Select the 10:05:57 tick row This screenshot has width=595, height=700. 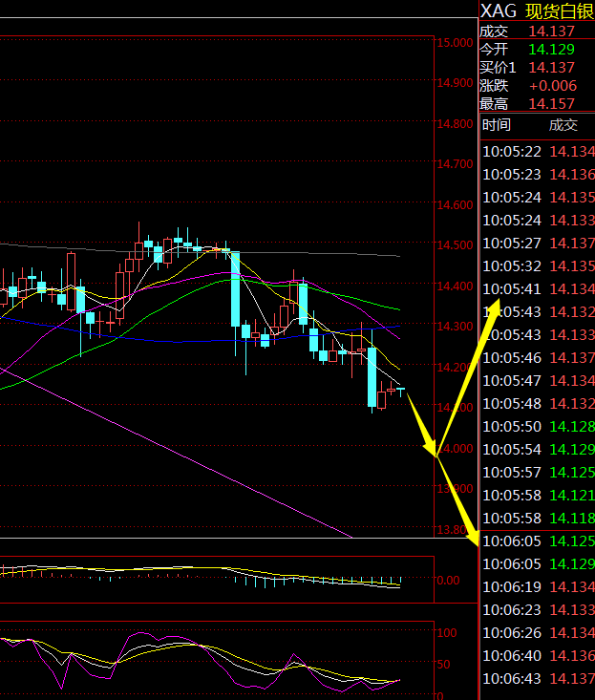click(x=539, y=473)
